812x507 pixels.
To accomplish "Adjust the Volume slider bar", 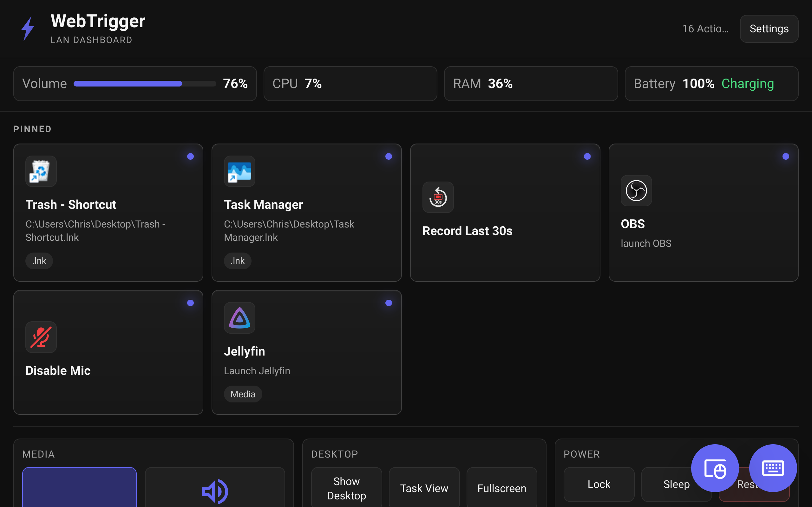I will (x=145, y=84).
